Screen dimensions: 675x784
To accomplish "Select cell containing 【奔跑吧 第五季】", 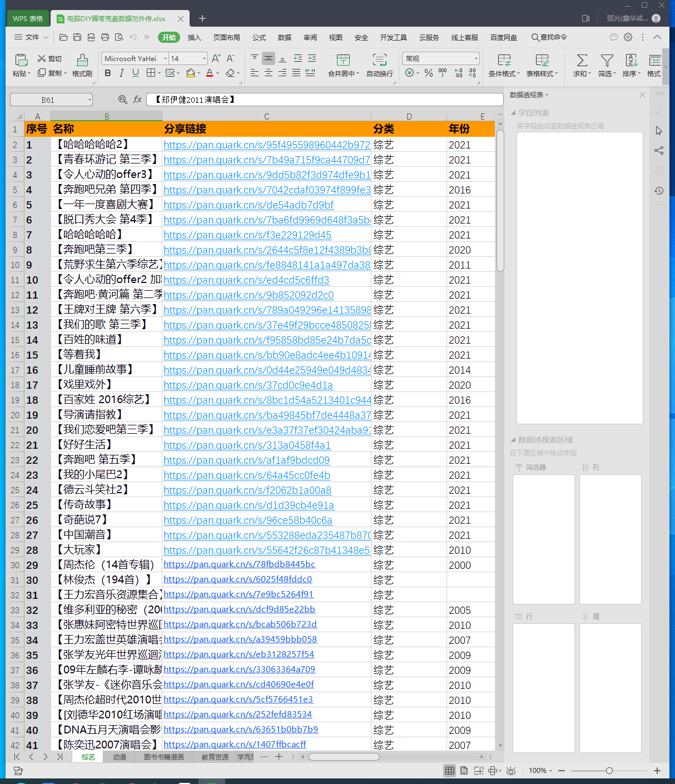I will pos(106,460).
